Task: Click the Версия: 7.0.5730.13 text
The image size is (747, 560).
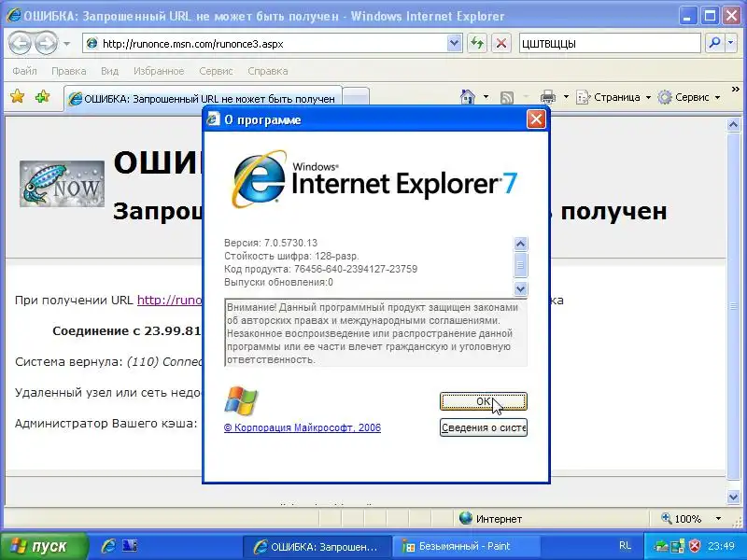Action: pyautogui.click(x=271, y=243)
